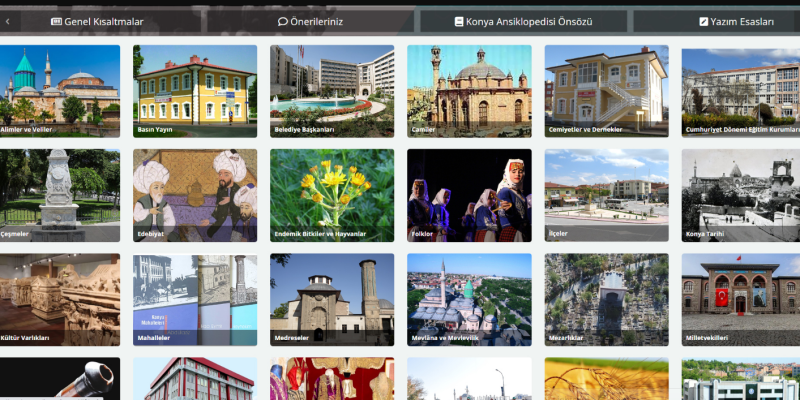Open the Önerileriniz tab
Screen dimensions: 800x400
(x=316, y=21)
